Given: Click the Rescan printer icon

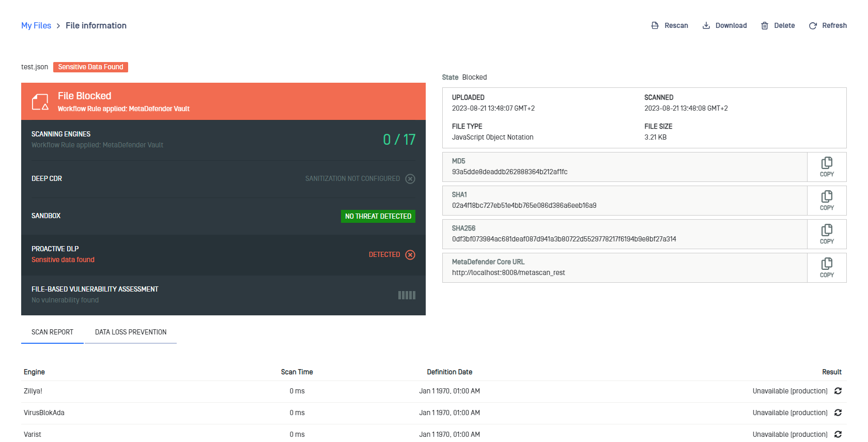Looking at the screenshot, I should [x=655, y=25].
